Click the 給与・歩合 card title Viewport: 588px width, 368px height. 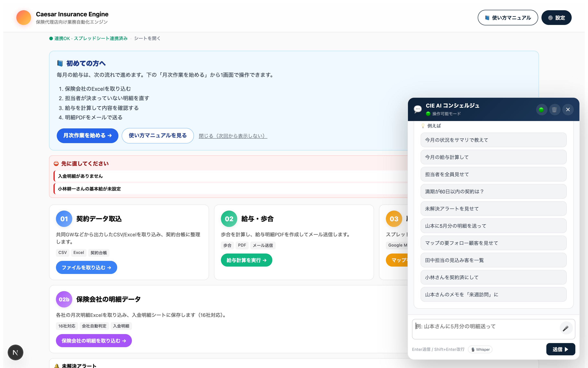(x=257, y=219)
